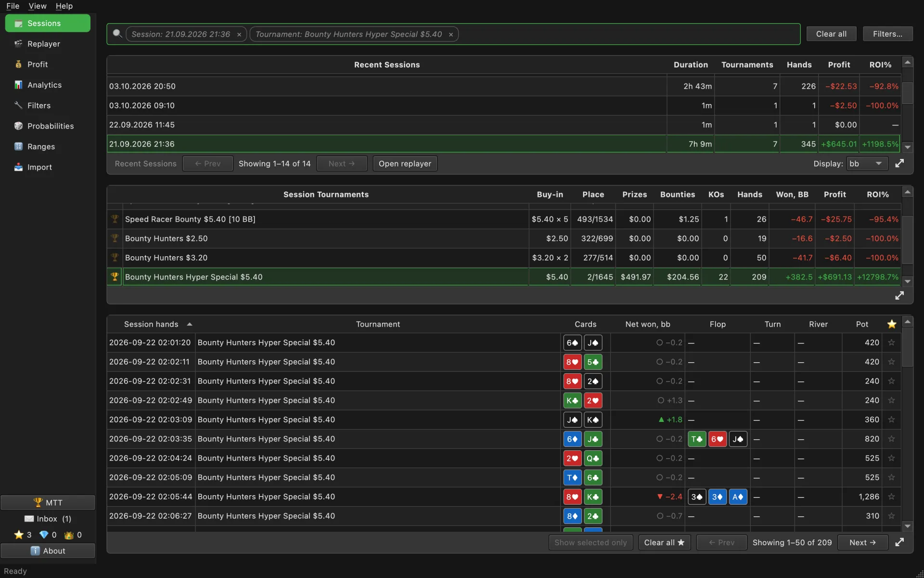Open the File menu
Viewport: 924px width, 578px height.
coord(13,6)
